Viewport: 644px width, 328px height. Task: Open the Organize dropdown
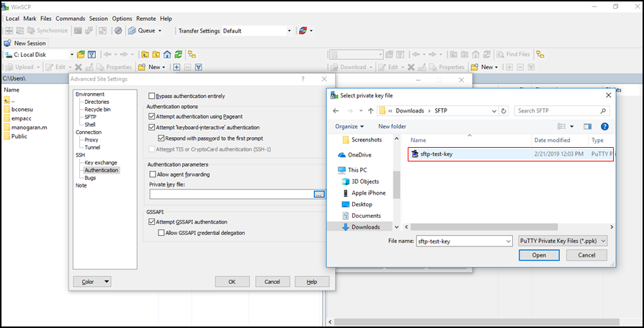tap(349, 126)
